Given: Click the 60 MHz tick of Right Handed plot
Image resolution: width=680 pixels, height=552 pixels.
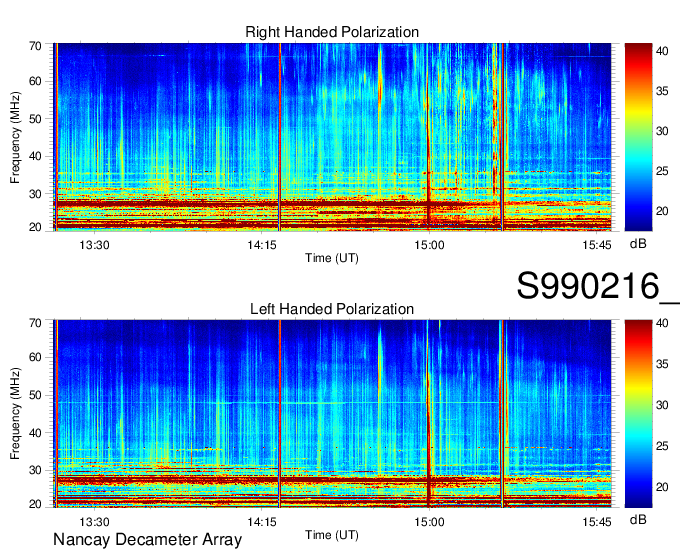Looking at the screenshot, I should point(35,81).
